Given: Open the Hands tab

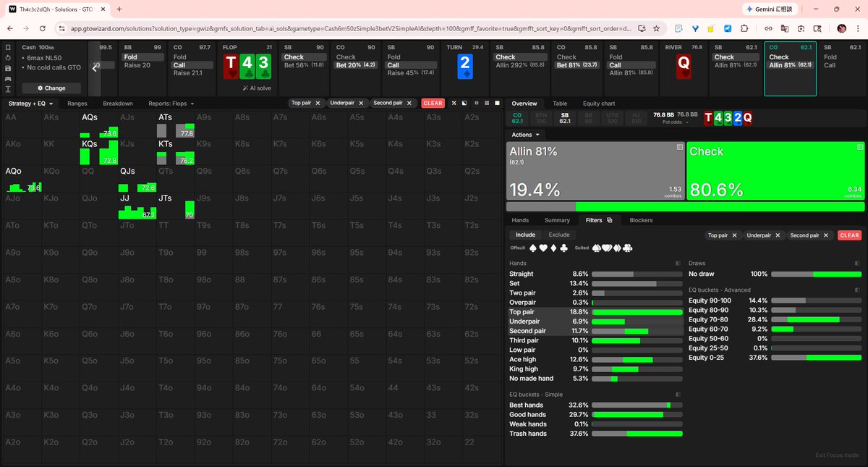Looking at the screenshot, I should pyautogui.click(x=520, y=220).
